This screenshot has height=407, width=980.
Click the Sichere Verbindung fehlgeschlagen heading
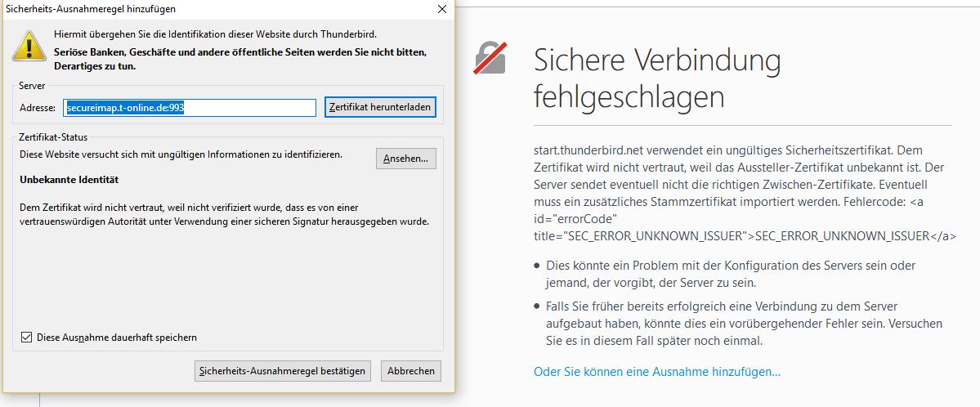point(657,78)
